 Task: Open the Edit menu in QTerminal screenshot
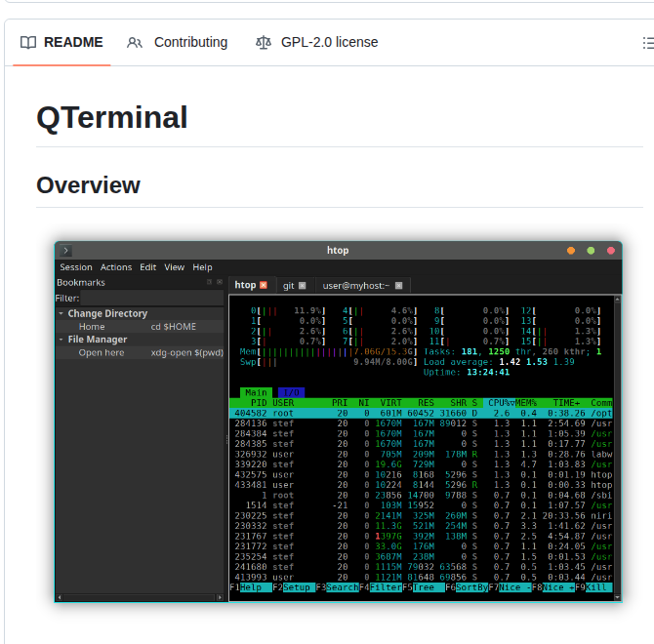(x=148, y=267)
